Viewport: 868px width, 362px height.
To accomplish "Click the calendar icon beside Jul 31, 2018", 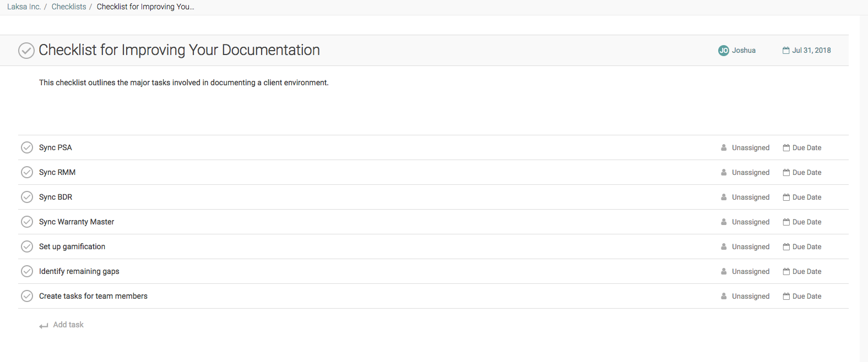I will point(785,50).
